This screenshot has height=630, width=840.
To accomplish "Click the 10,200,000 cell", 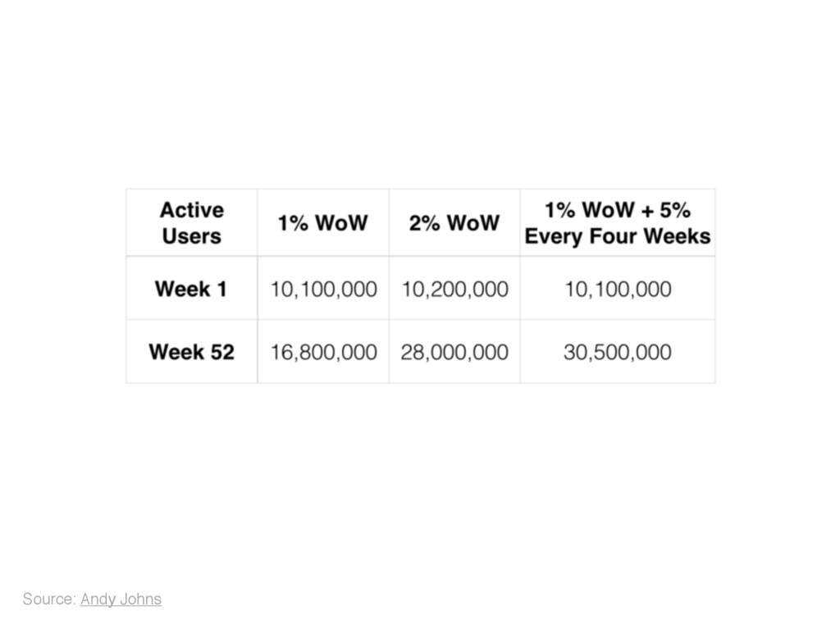I will 454,290.
